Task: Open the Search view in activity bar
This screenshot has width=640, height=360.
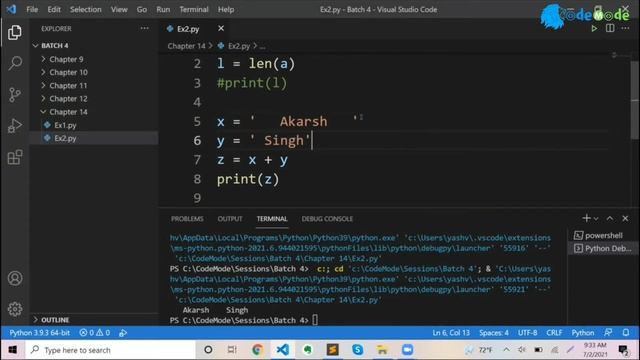Action: click(15, 63)
